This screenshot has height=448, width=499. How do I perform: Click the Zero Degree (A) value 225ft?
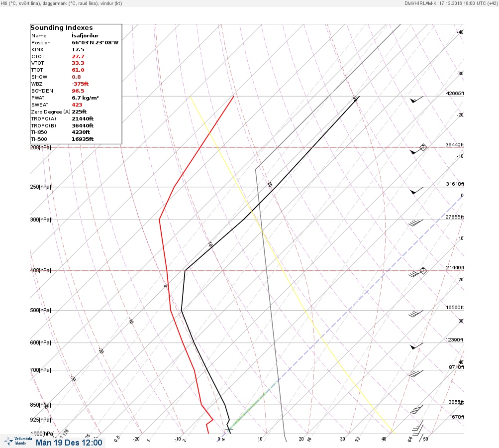79,112
